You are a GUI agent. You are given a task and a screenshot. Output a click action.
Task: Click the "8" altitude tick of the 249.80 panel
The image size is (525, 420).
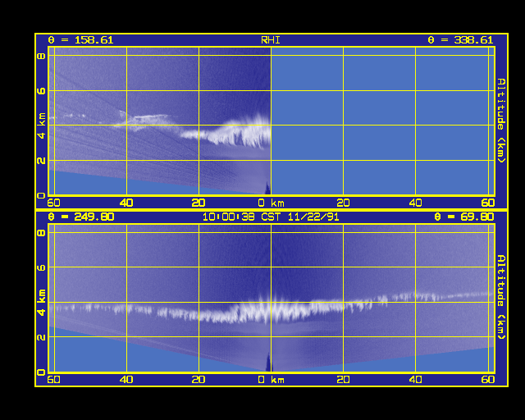pos(41,233)
